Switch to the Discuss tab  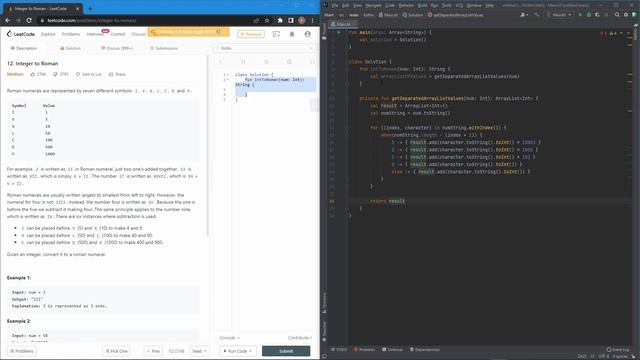tap(117, 48)
